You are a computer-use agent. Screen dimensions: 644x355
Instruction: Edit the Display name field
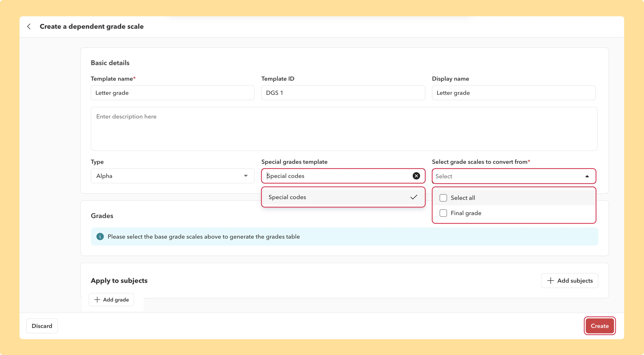pyautogui.click(x=514, y=93)
